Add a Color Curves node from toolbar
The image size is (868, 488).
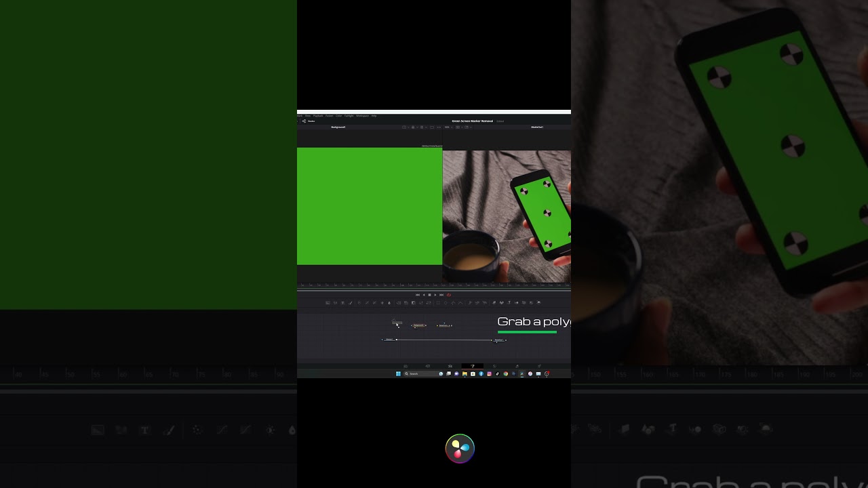click(x=367, y=302)
